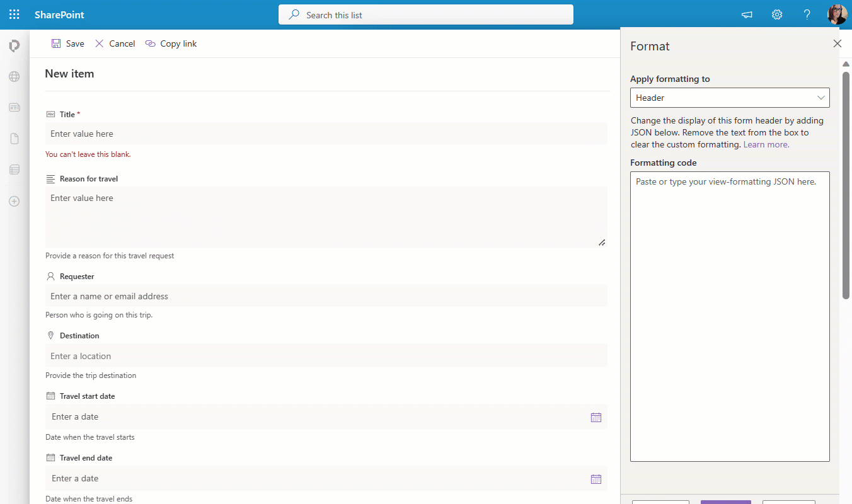
Task: Expand the document pages icon in sidebar
Action: click(14, 138)
